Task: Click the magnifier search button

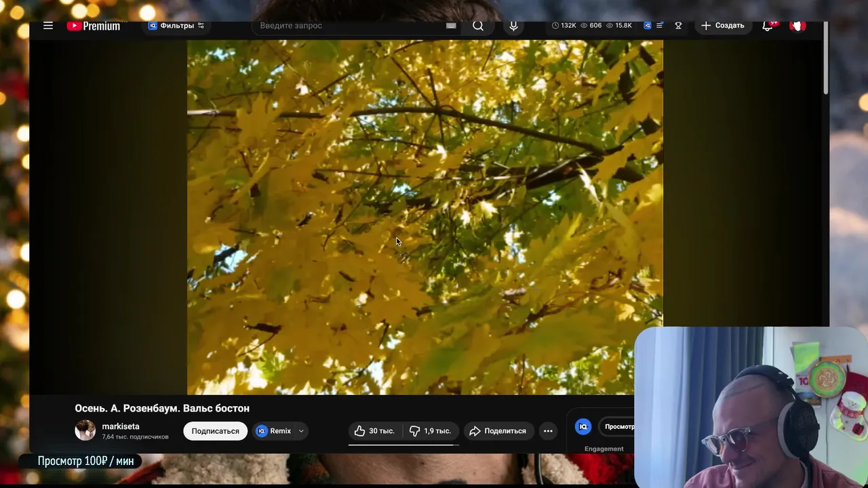Action: coord(478,26)
